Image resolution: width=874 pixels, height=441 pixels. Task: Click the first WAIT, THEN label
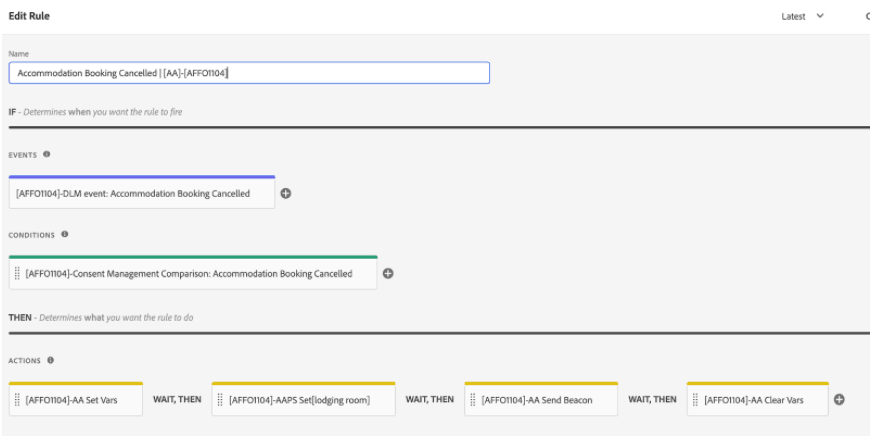177,400
